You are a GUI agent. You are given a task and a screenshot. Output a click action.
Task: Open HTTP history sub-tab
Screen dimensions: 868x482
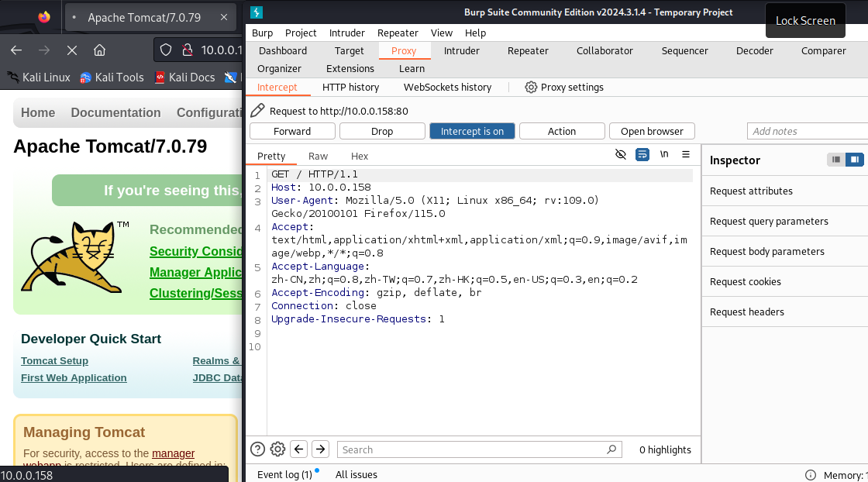click(x=350, y=87)
